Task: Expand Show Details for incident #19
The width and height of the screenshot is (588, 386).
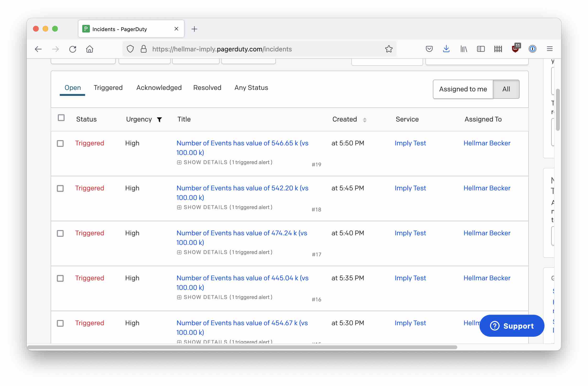Action: (205, 162)
